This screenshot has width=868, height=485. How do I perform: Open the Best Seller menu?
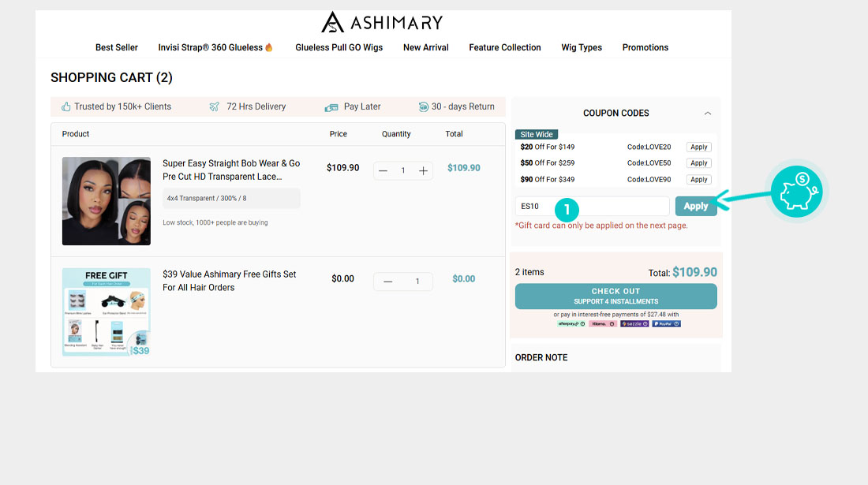117,47
